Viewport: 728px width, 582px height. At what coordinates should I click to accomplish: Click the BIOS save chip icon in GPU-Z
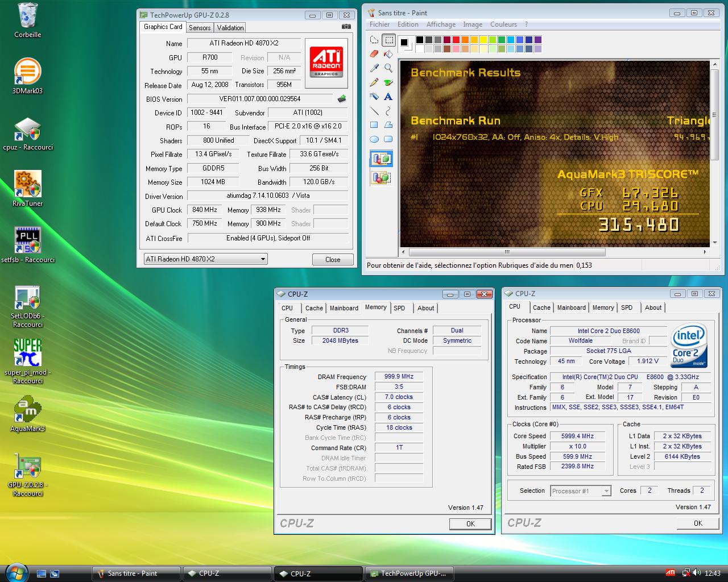[x=342, y=99]
